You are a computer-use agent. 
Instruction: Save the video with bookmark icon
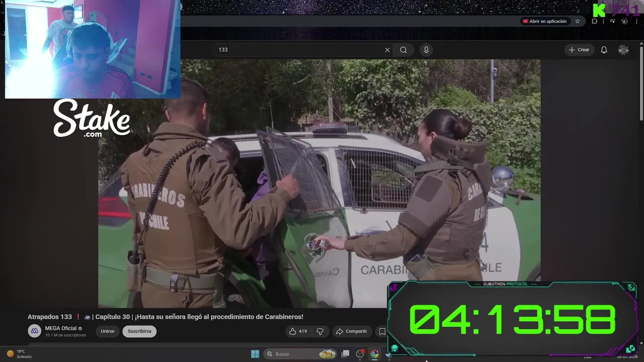382,331
